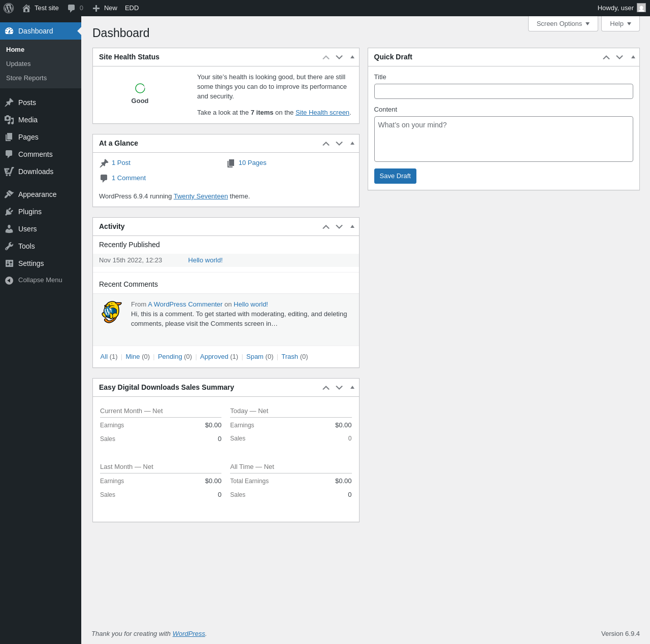Click the WordPress logo in admin bar
The height and width of the screenshot is (644, 650).
(x=9, y=8)
